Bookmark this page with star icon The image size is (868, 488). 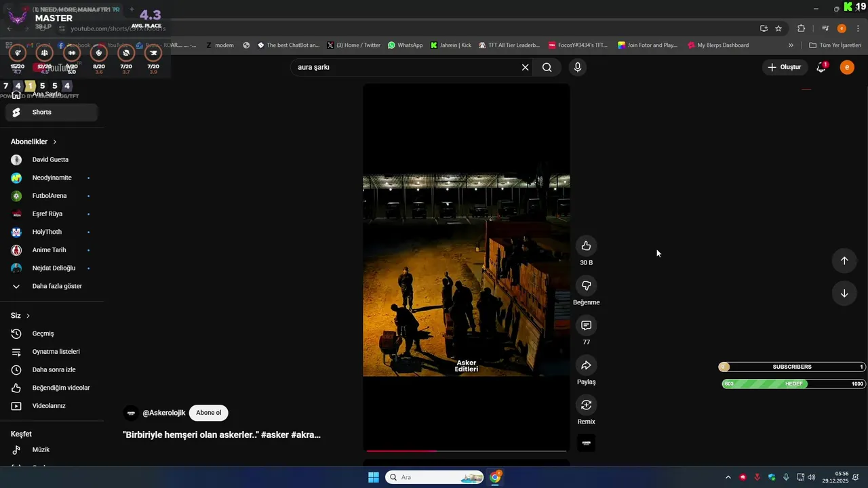778,28
